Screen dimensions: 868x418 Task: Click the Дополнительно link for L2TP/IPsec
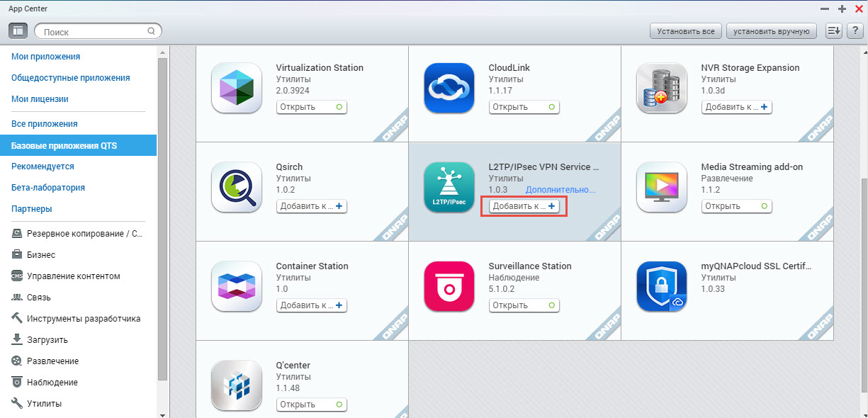click(560, 190)
